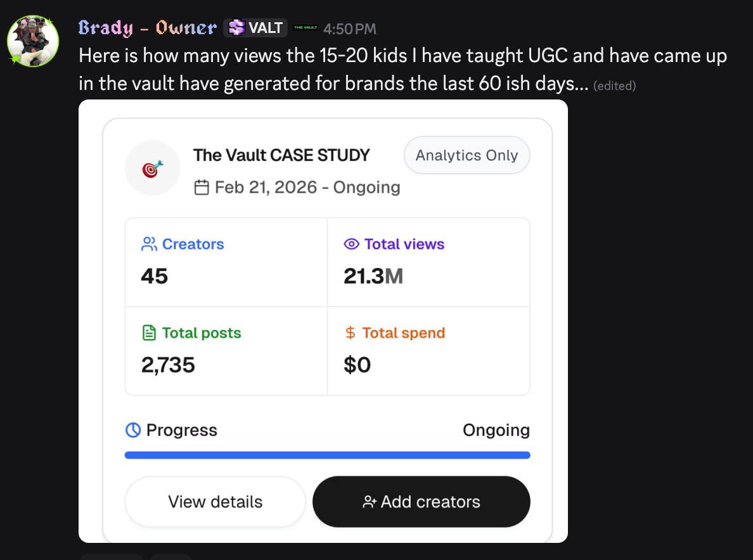753x560 pixels.
Task: Click the Total posts document icon
Action: click(x=150, y=333)
